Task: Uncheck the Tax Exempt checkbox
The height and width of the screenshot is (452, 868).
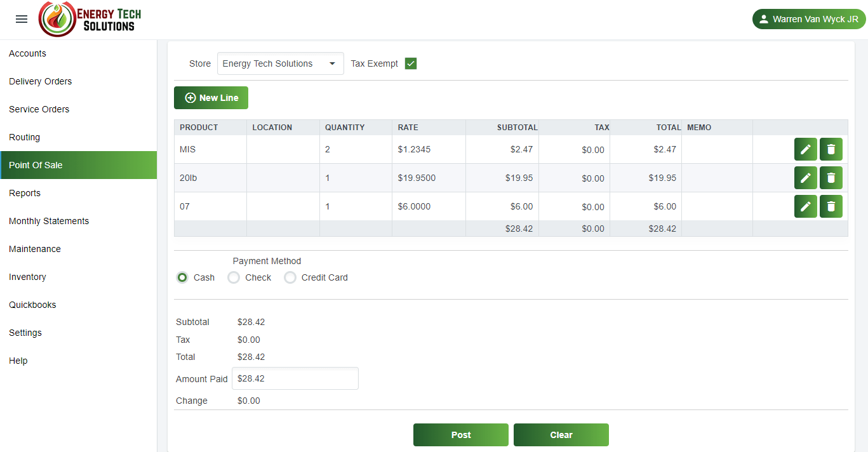Action: point(411,63)
